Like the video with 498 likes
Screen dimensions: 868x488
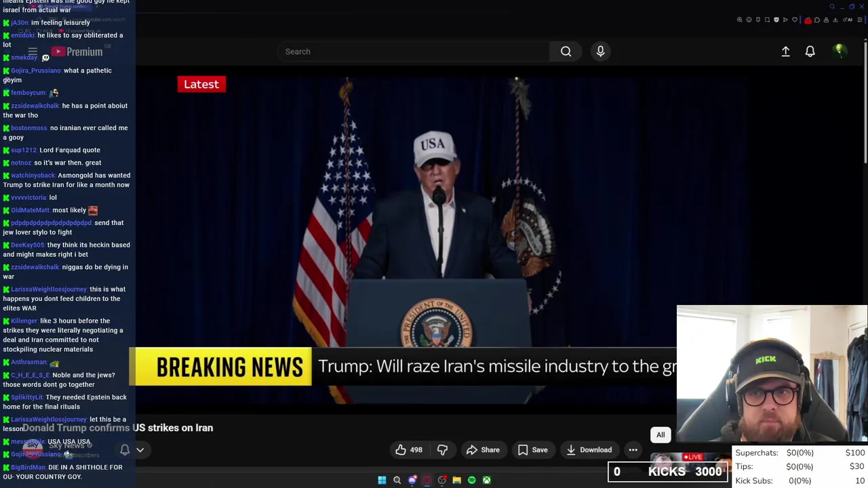[409, 450]
